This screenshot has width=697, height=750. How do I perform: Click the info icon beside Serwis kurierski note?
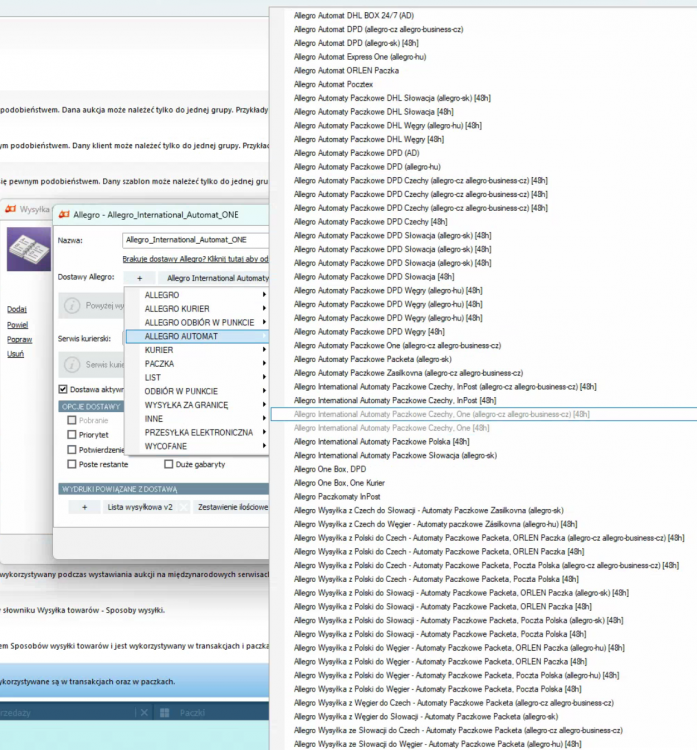point(72,364)
